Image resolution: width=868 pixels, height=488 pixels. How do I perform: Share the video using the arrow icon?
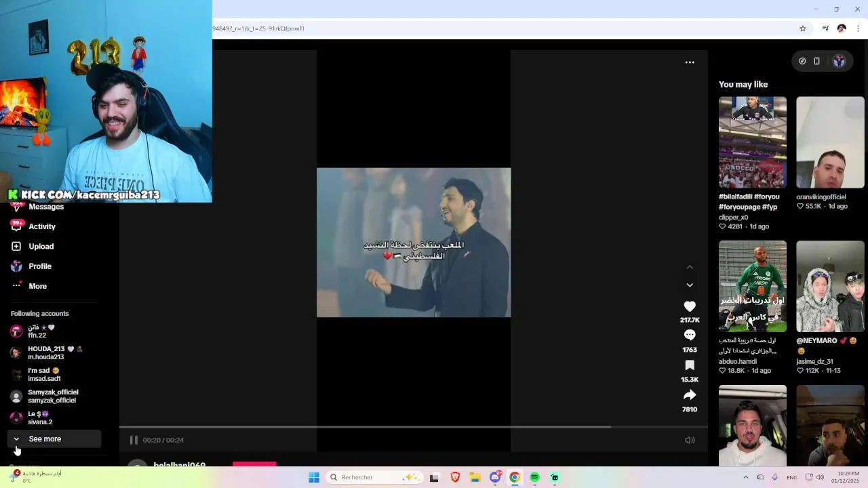690,395
